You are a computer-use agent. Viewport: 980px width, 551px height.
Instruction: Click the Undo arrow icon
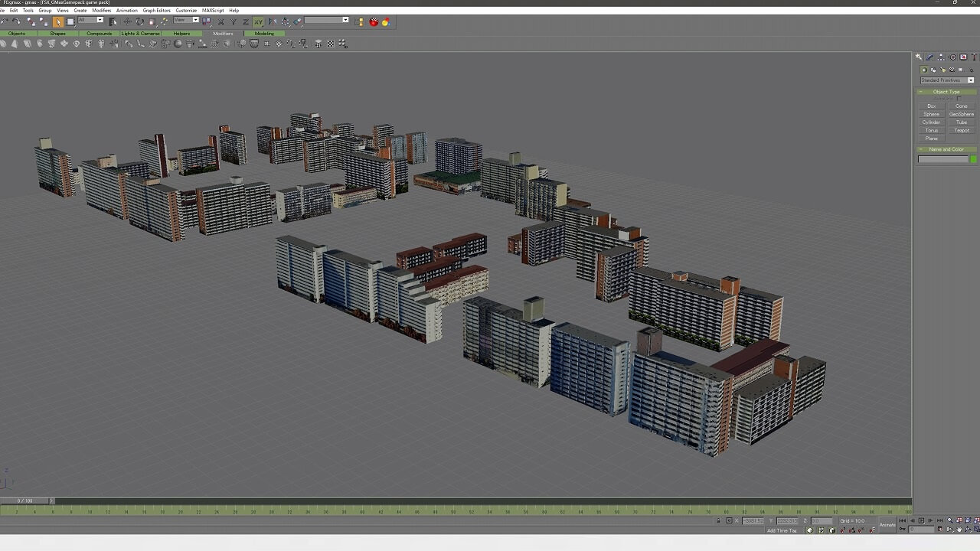click(5, 21)
